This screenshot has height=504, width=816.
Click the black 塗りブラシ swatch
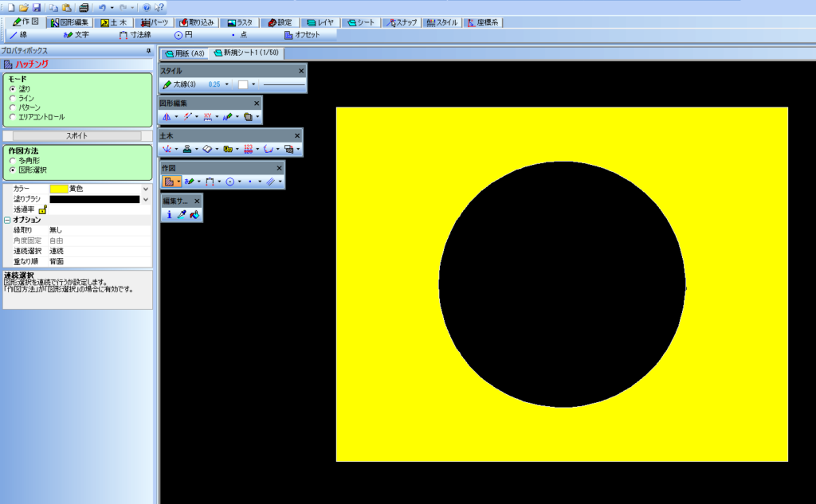94,199
